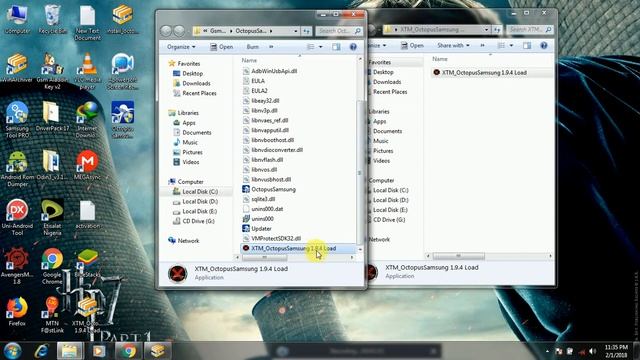The image size is (640, 360).
Task: Select CD Drive (G:) in left window
Action: pyautogui.click(x=198, y=221)
